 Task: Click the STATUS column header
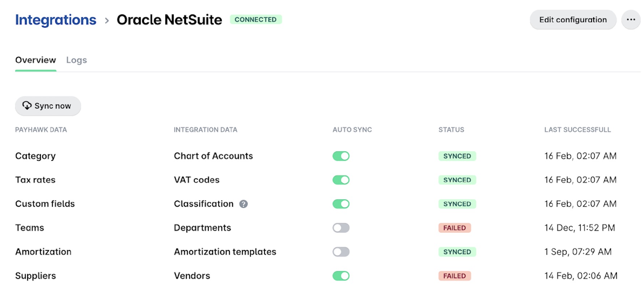[x=451, y=130]
